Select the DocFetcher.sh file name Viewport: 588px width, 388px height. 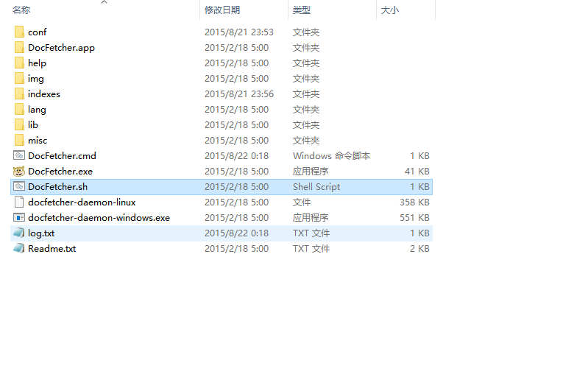click(57, 186)
